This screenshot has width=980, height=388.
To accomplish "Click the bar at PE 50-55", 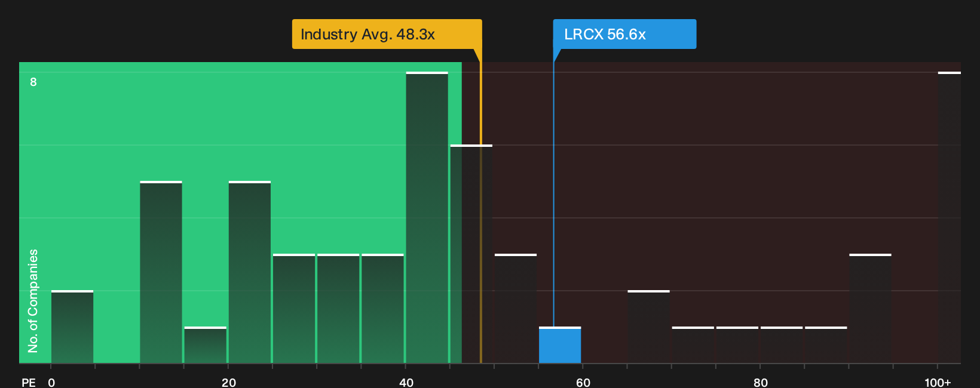I will [x=516, y=309].
